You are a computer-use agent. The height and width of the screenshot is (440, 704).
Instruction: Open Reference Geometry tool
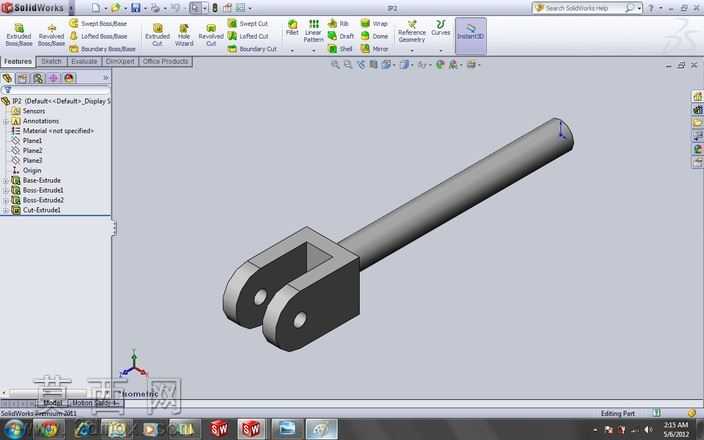click(412, 31)
